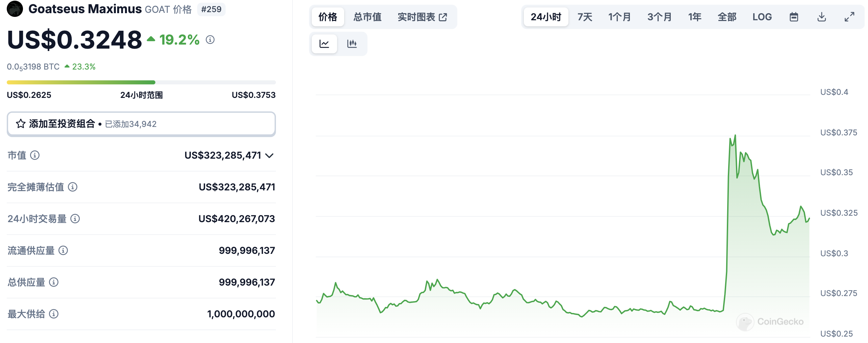Screen dimensions: 868x343
Task: Select the 3个月 time range
Action: (659, 17)
